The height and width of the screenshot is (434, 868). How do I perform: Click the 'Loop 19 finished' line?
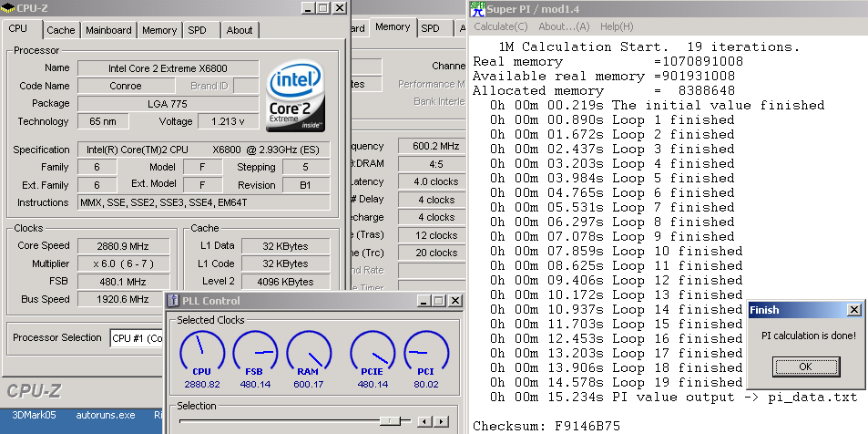pyautogui.click(x=616, y=382)
